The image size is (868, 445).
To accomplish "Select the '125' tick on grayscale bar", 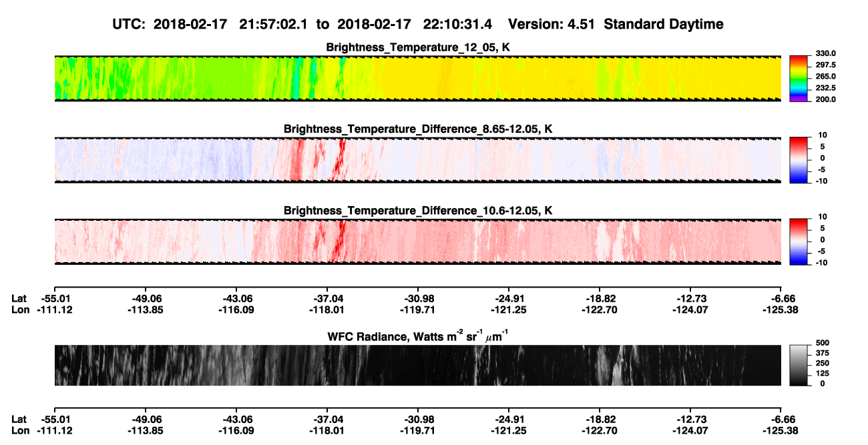I will [822, 374].
